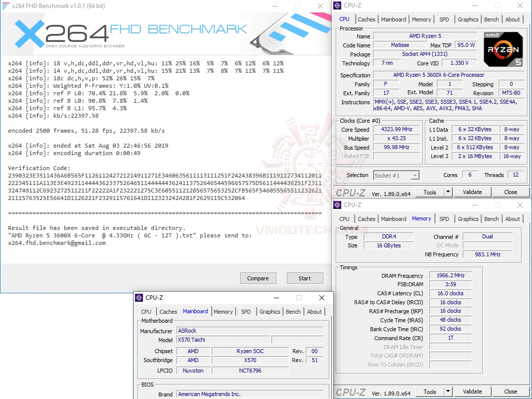Click the CPU-Z icon in top title bar
This screenshot has height=399, width=532.
[x=337, y=5]
